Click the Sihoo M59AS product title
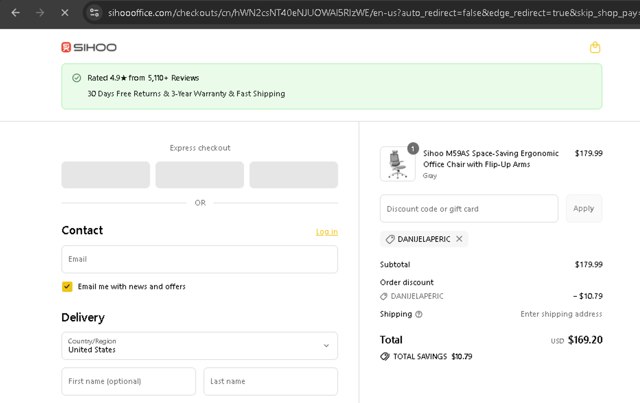The width and height of the screenshot is (640, 403). (491, 159)
